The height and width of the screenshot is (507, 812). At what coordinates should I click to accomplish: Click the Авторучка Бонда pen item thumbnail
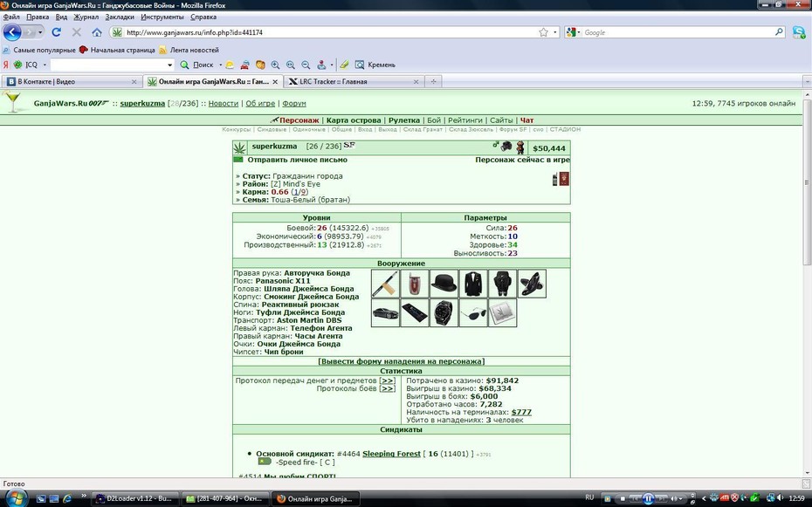pos(385,284)
